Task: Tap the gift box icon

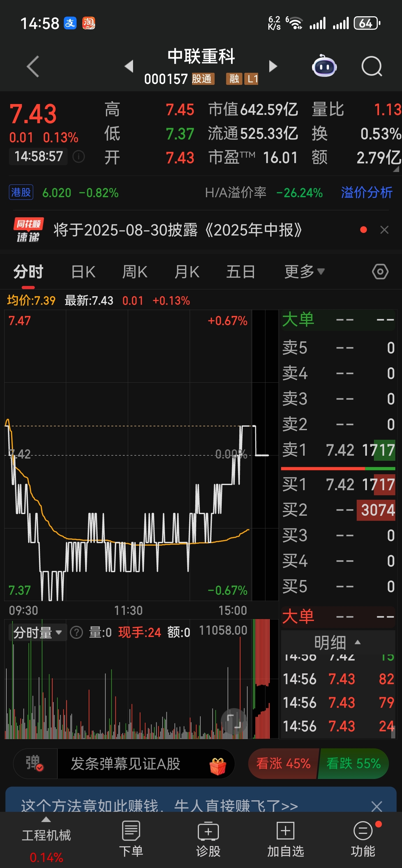Action: click(x=218, y=766)
